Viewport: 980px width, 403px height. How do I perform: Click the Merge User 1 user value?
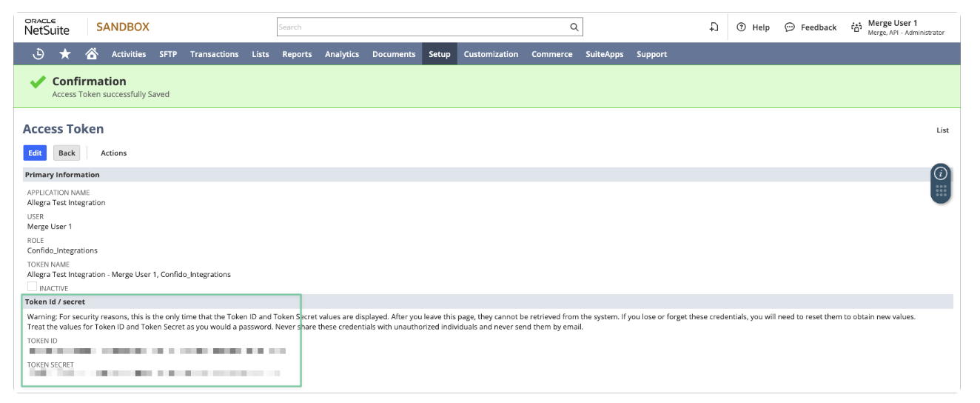(50, 227)
